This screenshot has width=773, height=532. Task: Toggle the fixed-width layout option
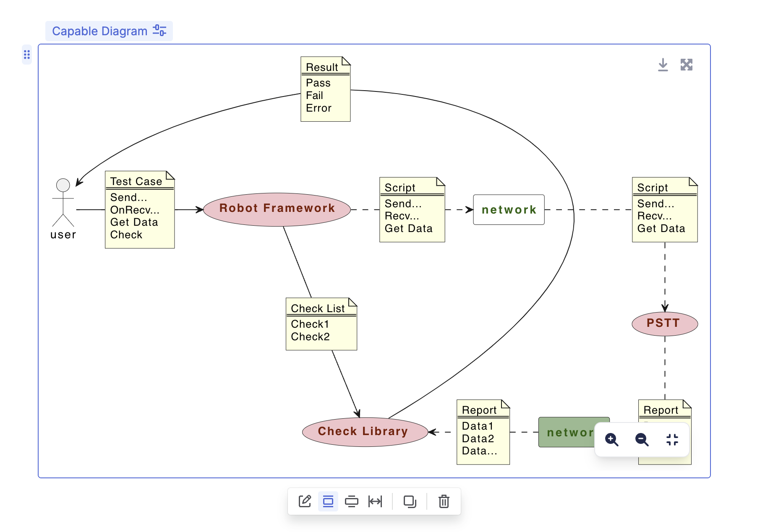tap(329, 501)
